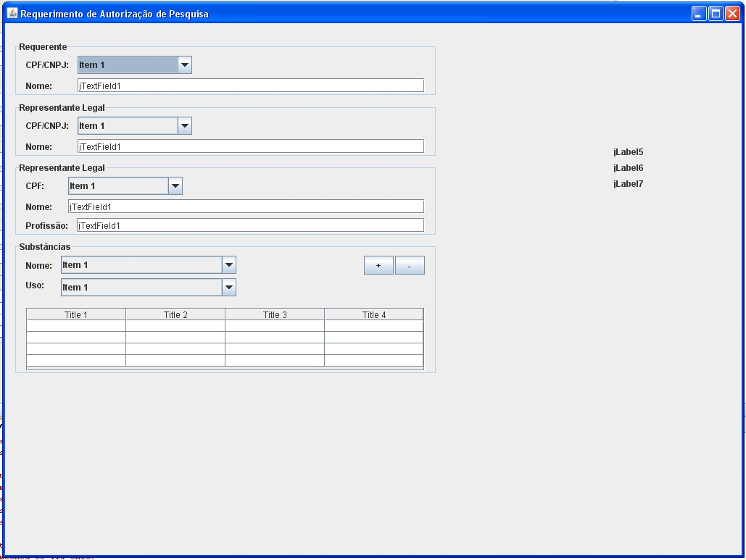Screen dimensions: 746x560
Task: Select the Title 3 column header
Action: [275, 314]
